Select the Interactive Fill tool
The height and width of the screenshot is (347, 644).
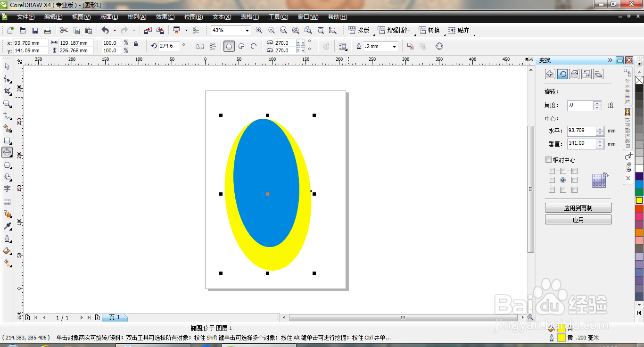pyautogui.click(x=7, y=263)
